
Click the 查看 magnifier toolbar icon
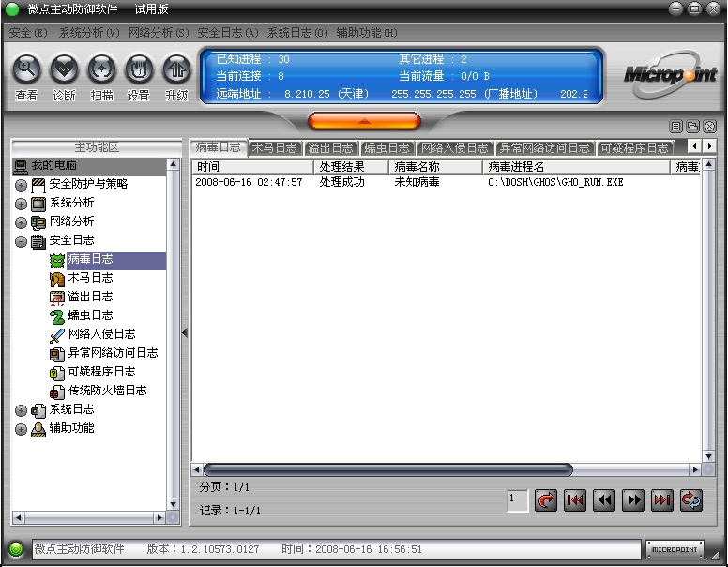point(26,70)
